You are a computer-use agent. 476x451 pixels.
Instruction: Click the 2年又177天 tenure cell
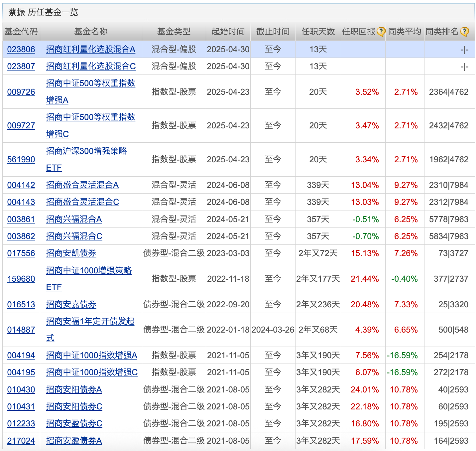(x=318, y=279)
